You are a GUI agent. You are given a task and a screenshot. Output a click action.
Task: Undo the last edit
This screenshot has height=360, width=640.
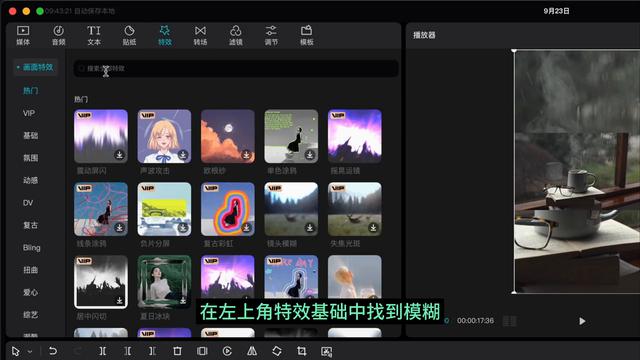[x=53, y=351]
